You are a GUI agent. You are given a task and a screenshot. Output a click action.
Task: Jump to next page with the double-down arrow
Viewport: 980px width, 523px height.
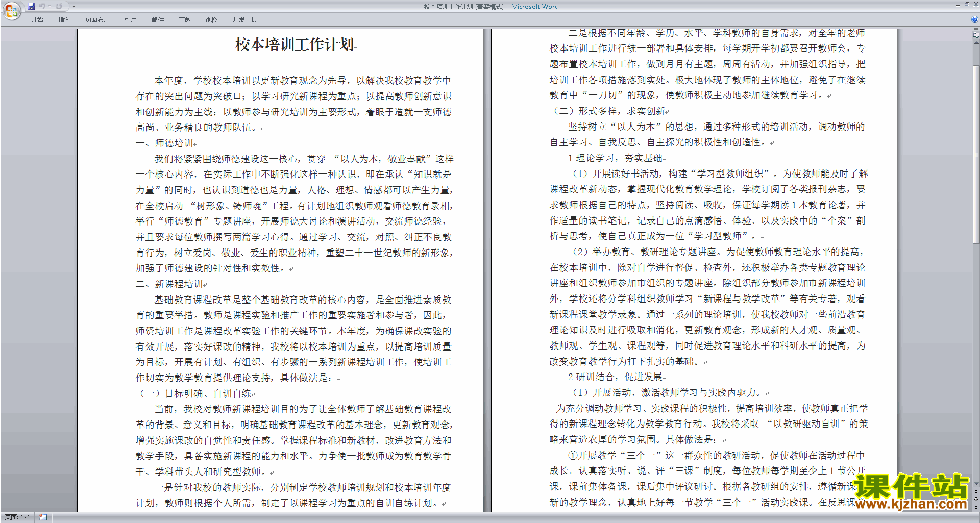click(976, 507)
